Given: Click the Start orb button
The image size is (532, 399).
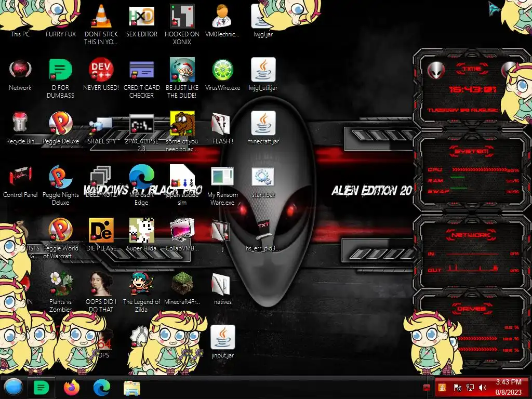Looking at the screenshot, I should [14, 388].
